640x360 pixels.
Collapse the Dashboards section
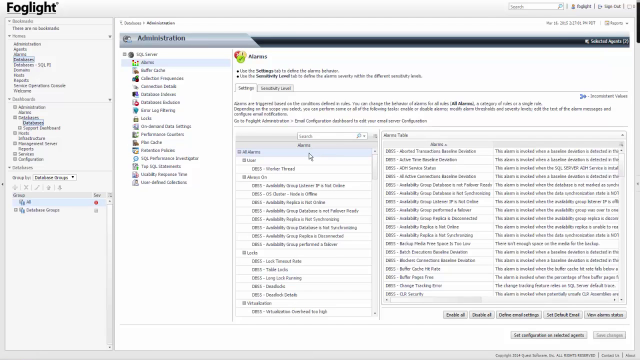9,99
